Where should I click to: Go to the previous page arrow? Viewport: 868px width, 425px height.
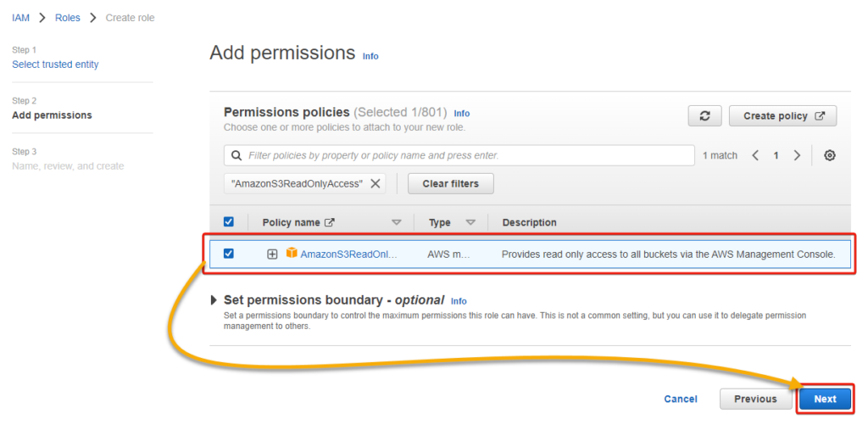755,156
